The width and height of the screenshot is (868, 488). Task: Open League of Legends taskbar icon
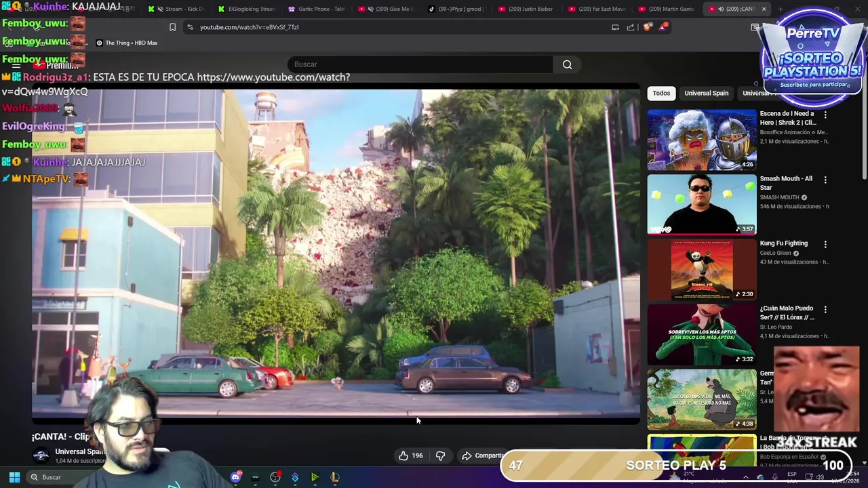tap(334, 477)
